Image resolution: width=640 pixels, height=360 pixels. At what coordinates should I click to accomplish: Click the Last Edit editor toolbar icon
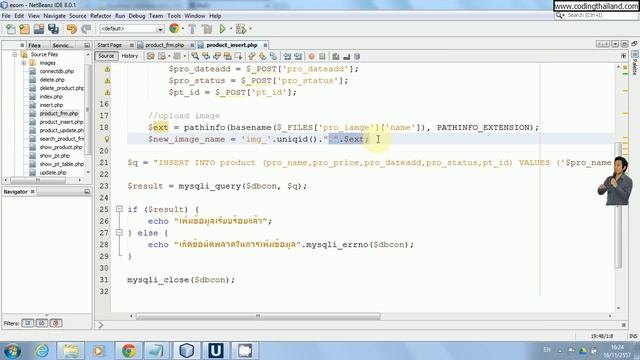(x=151, y=56)
